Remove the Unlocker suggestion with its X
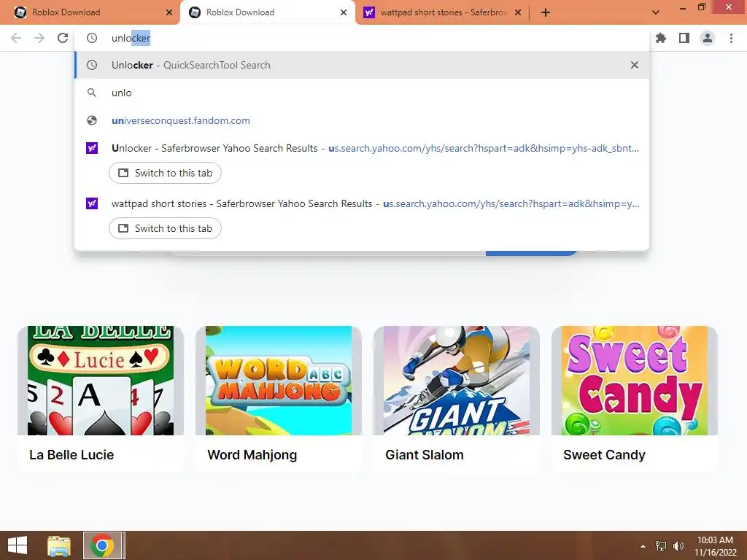The width and height of the screenshot is (747, 560). click(x=635, y=65)
